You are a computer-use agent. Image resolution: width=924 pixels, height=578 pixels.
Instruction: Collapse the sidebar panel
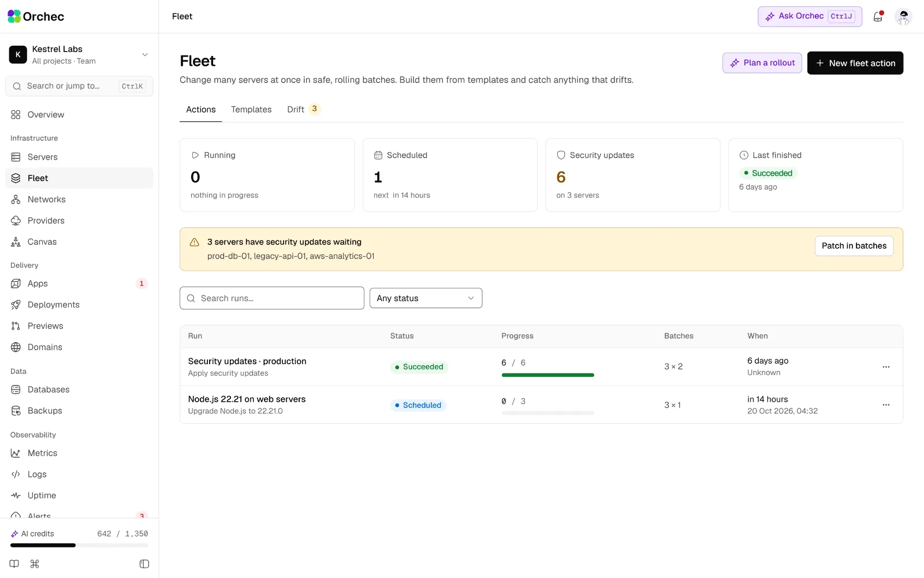(144, 564)
